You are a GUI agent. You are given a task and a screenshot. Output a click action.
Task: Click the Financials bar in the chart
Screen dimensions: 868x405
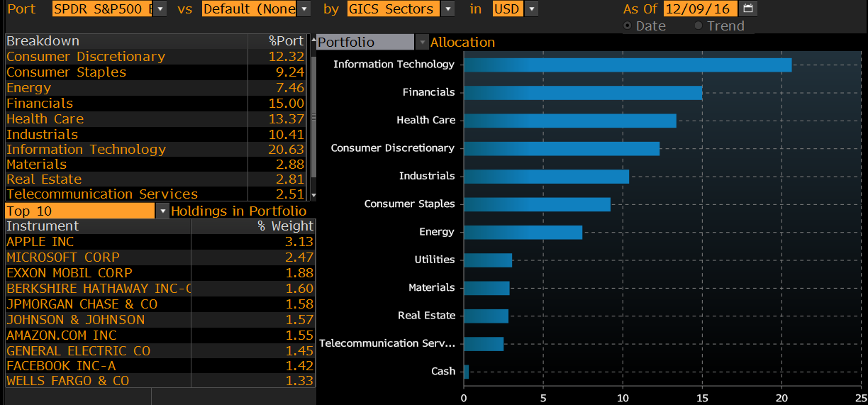(x=583, y=92)
